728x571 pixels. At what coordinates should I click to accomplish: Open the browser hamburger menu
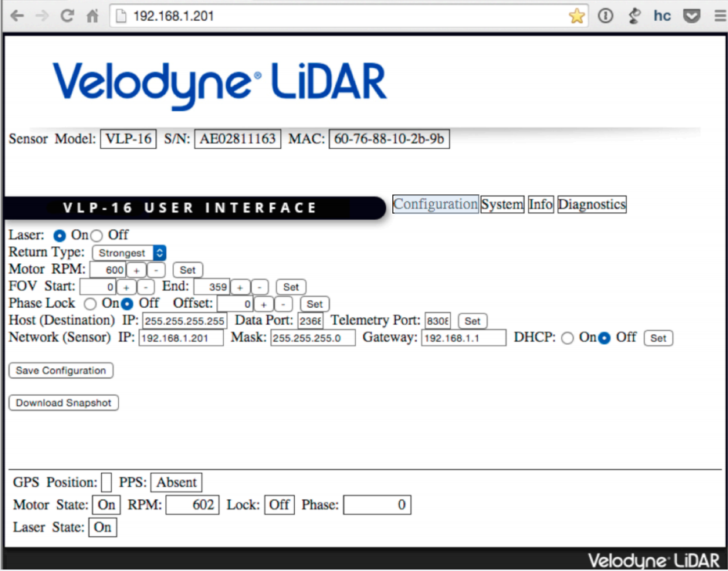click(x=720, y=15)
